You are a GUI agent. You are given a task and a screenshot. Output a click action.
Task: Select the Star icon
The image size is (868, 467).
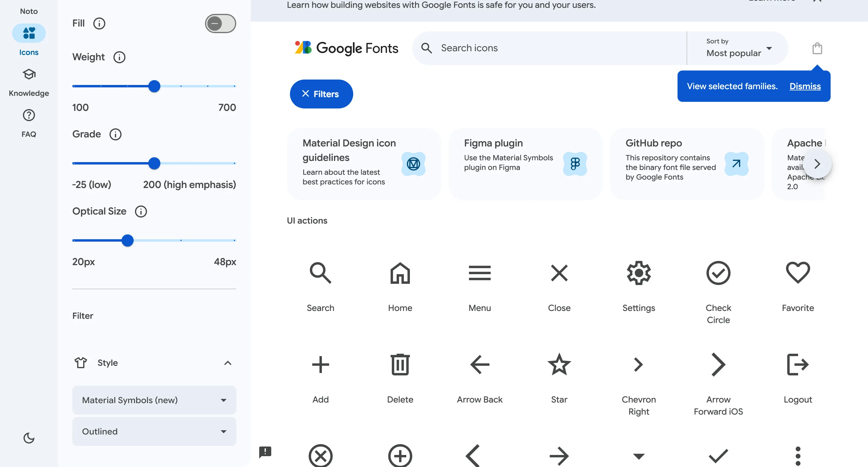click(x=559, y=364)
